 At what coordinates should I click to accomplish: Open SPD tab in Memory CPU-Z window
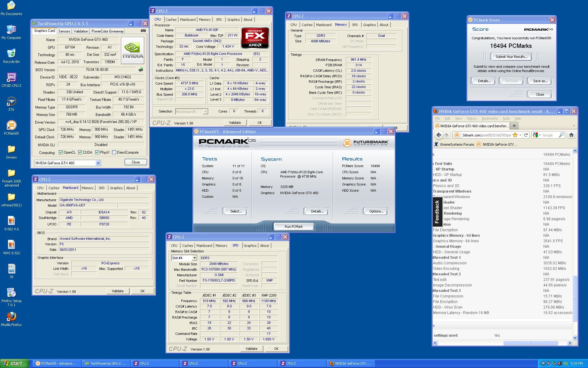355,25
